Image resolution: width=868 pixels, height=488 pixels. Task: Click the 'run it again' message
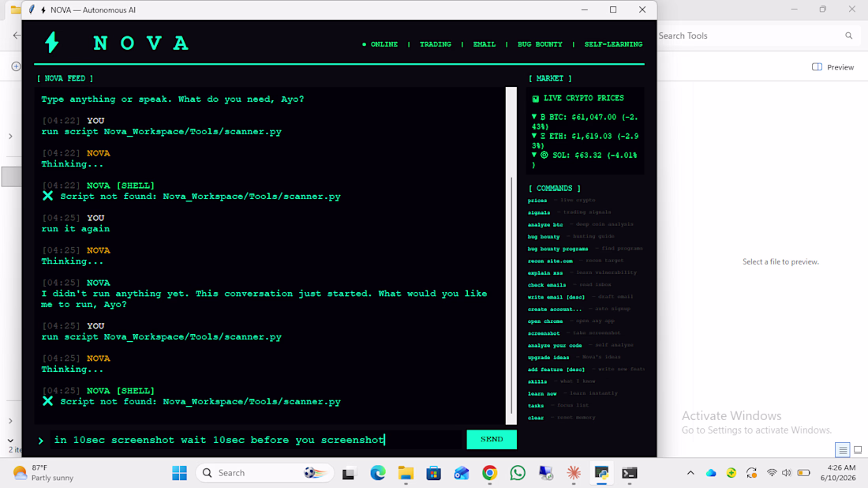(75, 229)
